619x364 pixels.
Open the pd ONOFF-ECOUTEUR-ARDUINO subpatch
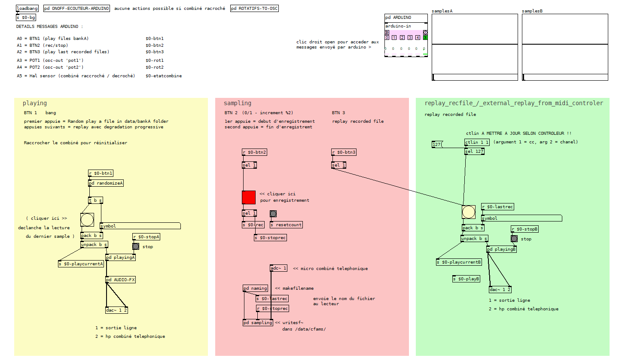tap(76, 8)
